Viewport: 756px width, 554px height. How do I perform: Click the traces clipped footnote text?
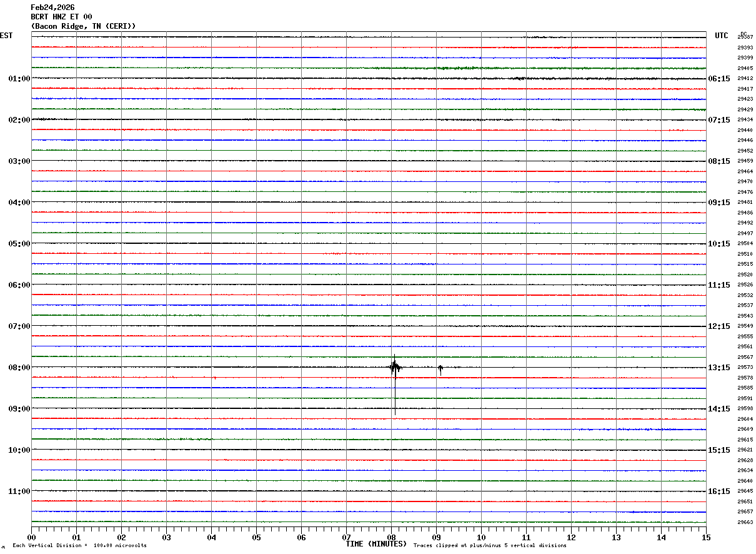point(490,546)
